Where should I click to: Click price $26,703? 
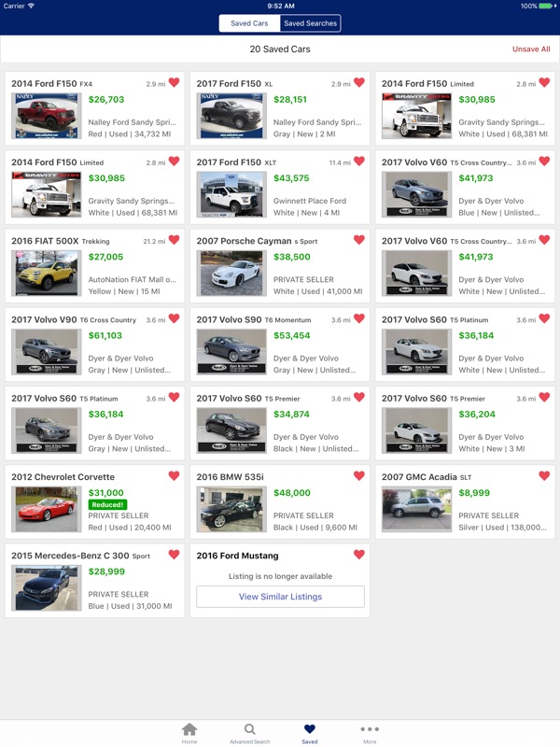point(106,100)
